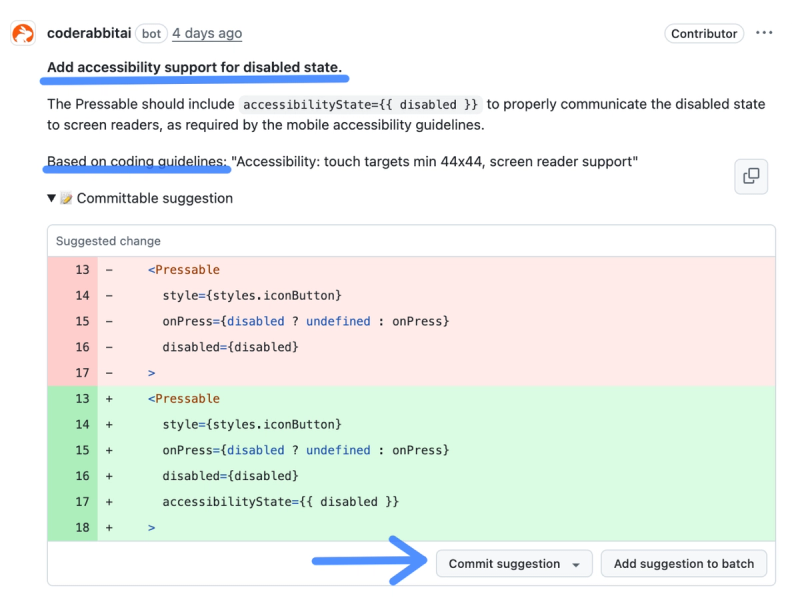Open the three-dot comment options menu
Screen dimensions: 800x600
point(764,33)
